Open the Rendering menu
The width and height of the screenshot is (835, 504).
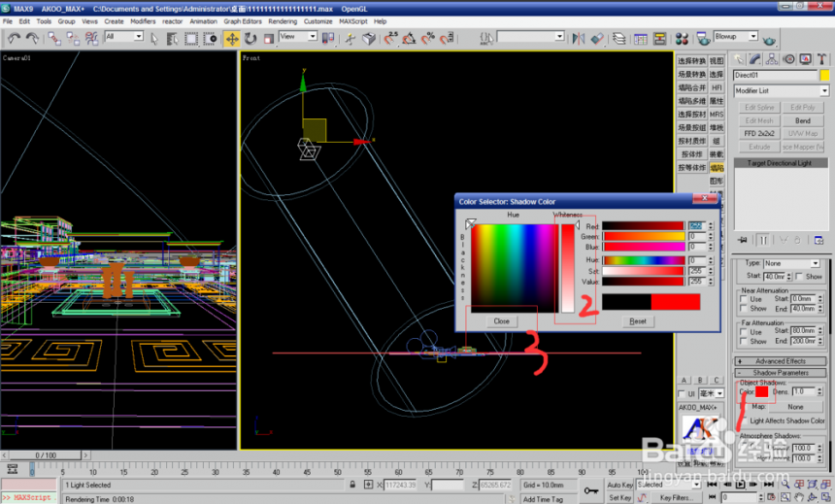[x=283, y=21]
